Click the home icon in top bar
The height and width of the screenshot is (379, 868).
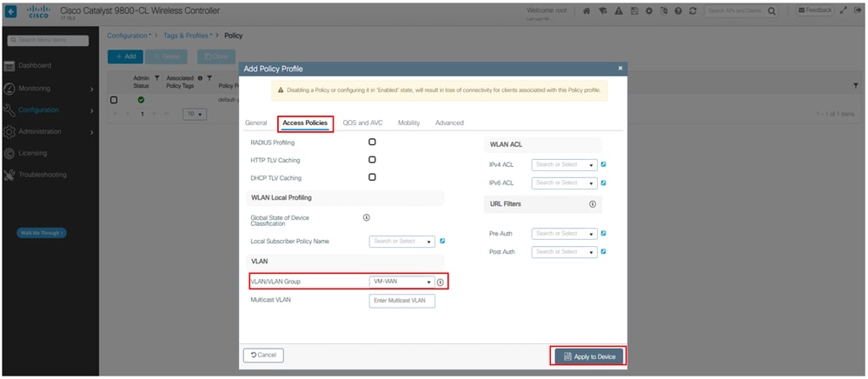click(x=586, y=11)
